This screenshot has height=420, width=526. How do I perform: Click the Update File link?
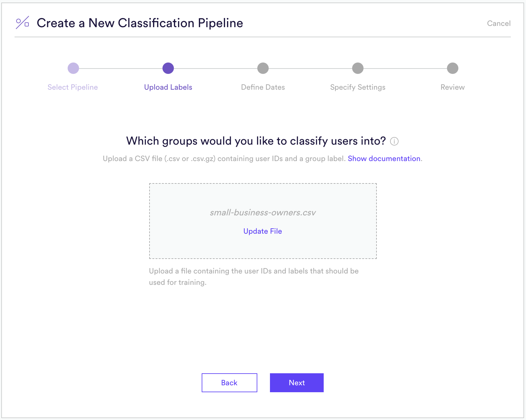point(263,231)
